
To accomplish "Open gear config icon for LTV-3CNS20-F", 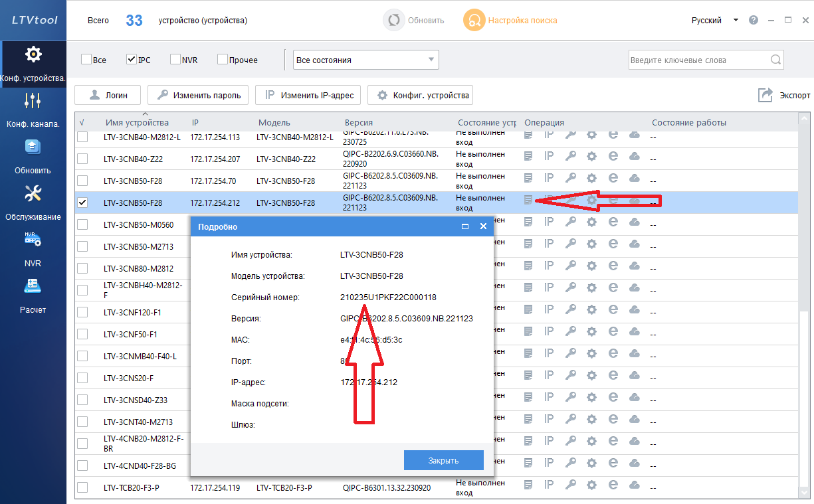I will pos(591,376).
